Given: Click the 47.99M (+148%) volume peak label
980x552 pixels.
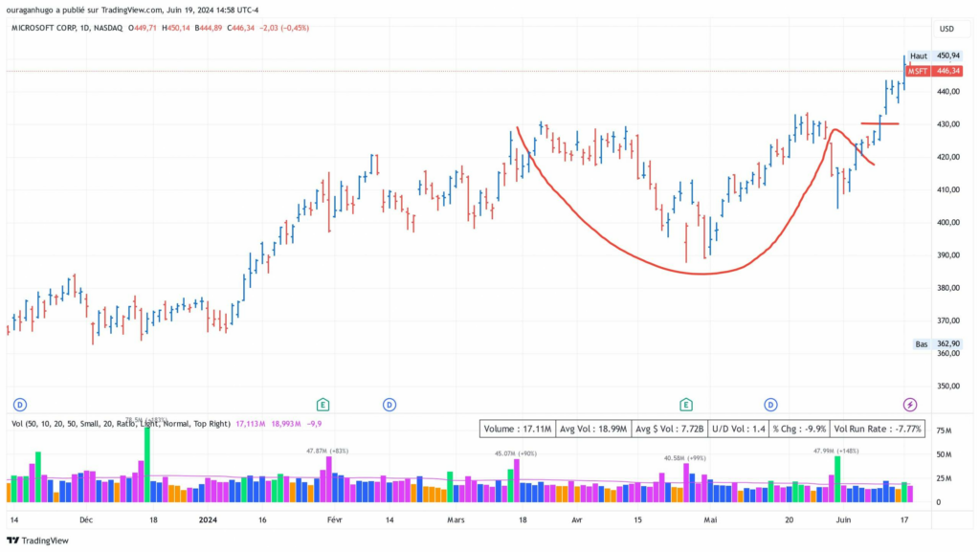Looking at the screenshot, I should click(836, 451).
